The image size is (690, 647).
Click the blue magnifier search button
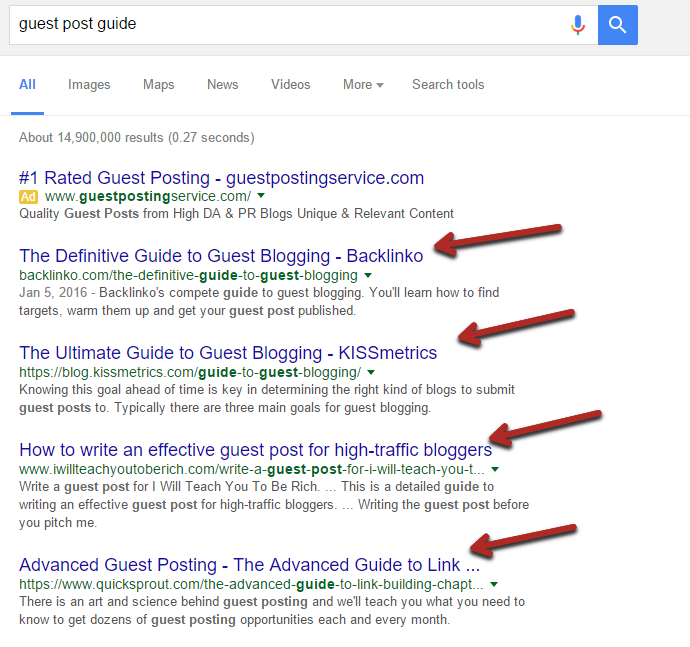point(617,25)
